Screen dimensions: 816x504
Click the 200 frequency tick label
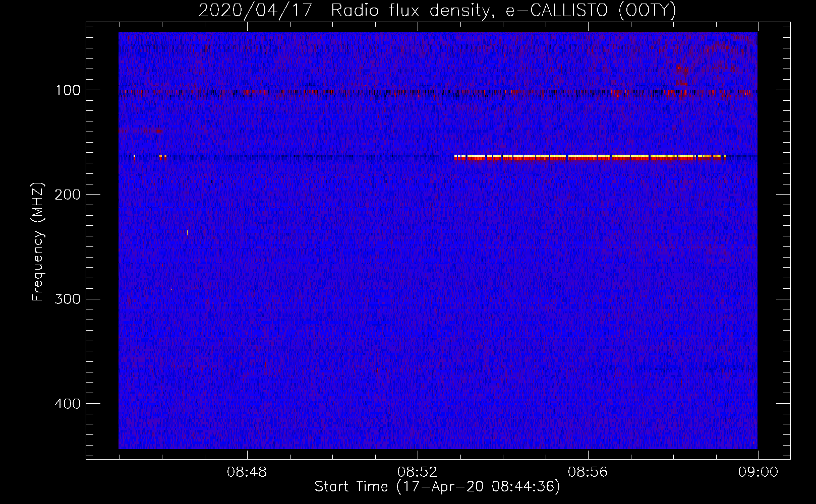coord(68,195)
